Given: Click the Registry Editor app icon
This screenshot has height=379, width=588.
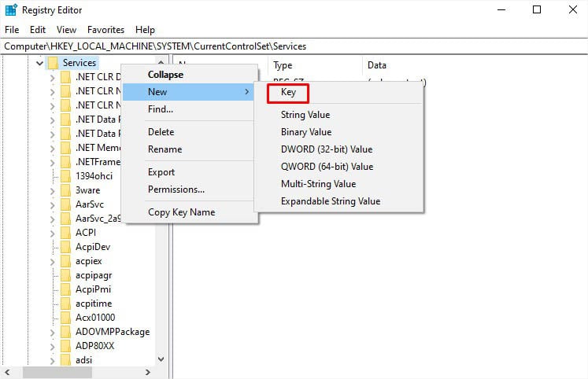Looking at the screenshot, I should pos(11,10).
